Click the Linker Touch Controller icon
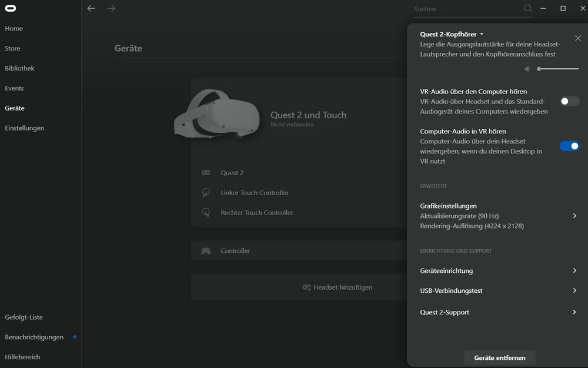This screenshot has width=588, height=368. pyautogui.click(x=206, y=192)
